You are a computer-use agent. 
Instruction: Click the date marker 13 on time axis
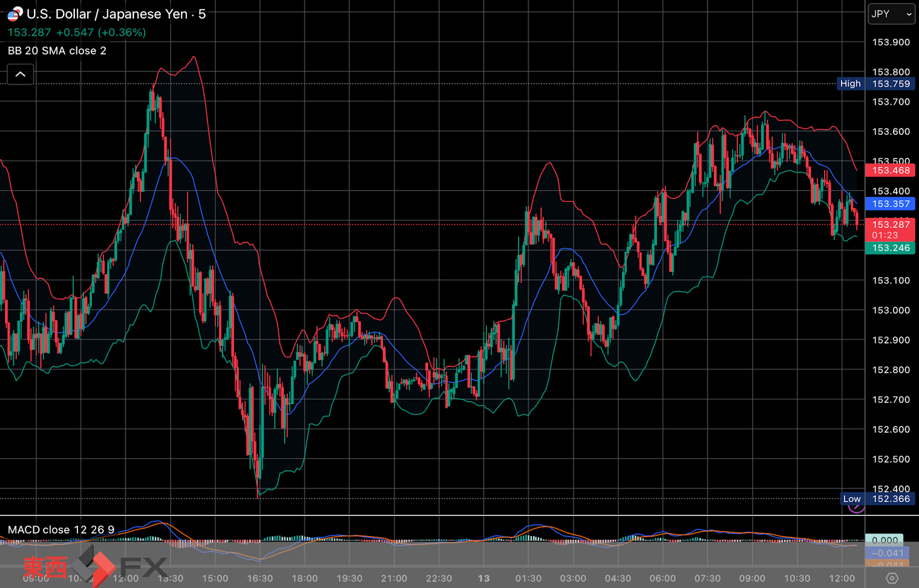coord(483,578)
